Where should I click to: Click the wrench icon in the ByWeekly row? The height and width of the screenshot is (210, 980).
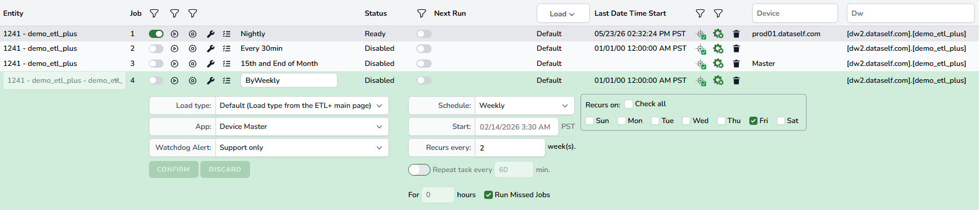pos(211,80)
